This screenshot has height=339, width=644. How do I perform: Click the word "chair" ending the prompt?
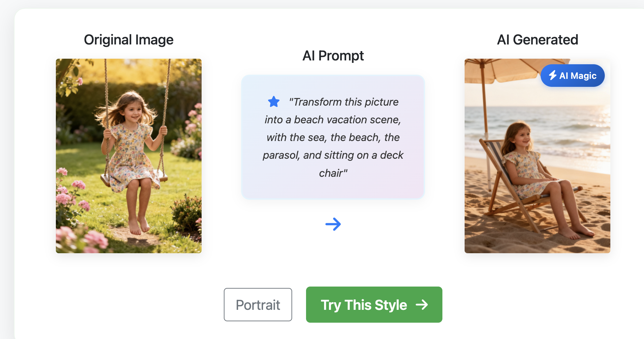tap(331, 173)
